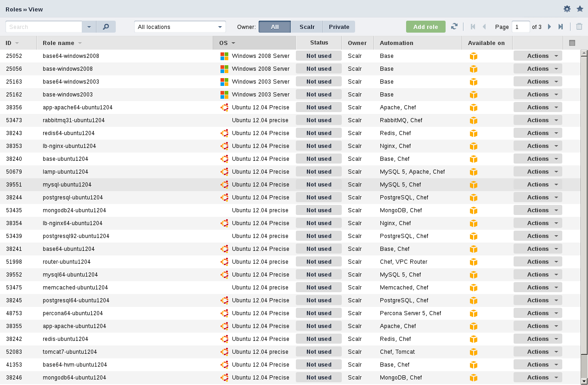The height and width of the screenshot is (385, 588).
Task: Click the Available on column header
Action: [x=487, y=43]
